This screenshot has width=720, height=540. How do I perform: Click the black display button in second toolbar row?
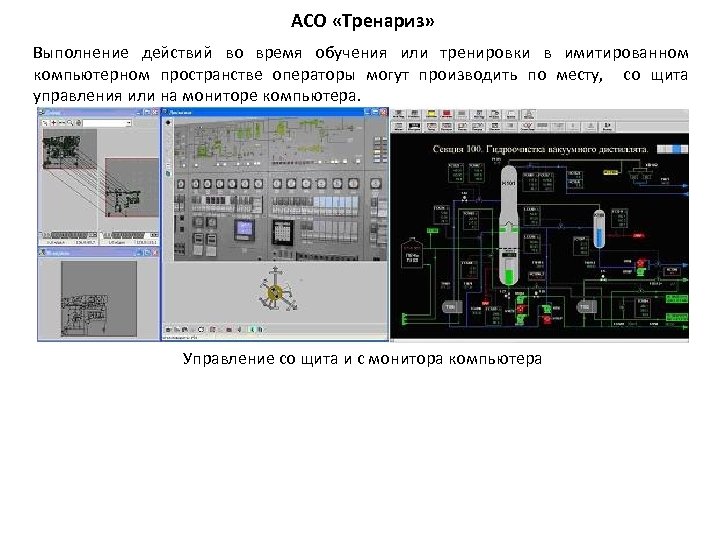click(x=414, y=126)
